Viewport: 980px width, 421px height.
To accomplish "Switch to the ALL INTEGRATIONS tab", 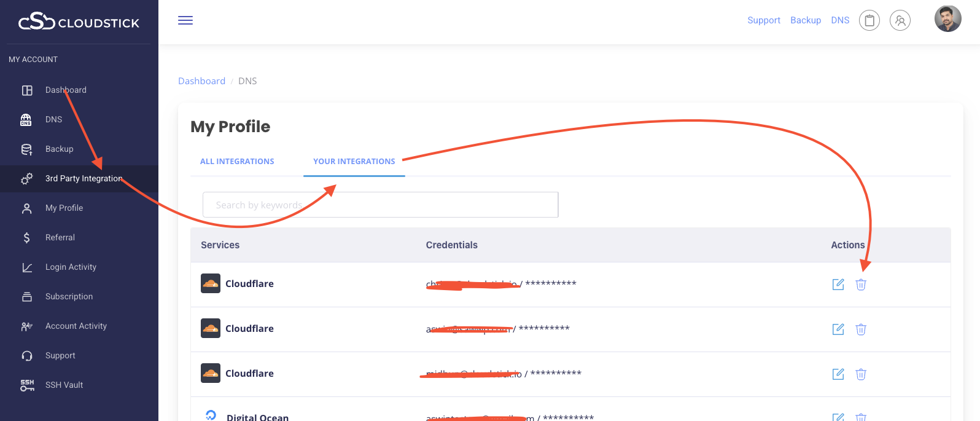I will click(237, 161).
